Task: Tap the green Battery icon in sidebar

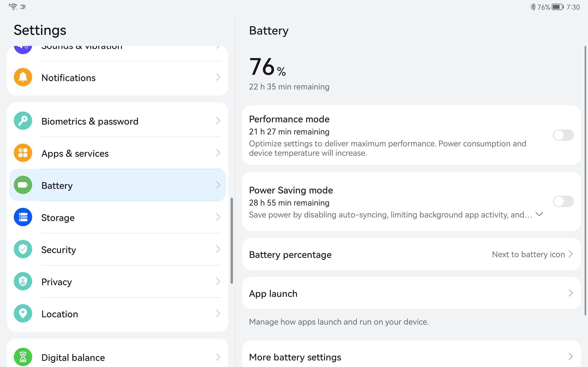Action: coord(23,185)
